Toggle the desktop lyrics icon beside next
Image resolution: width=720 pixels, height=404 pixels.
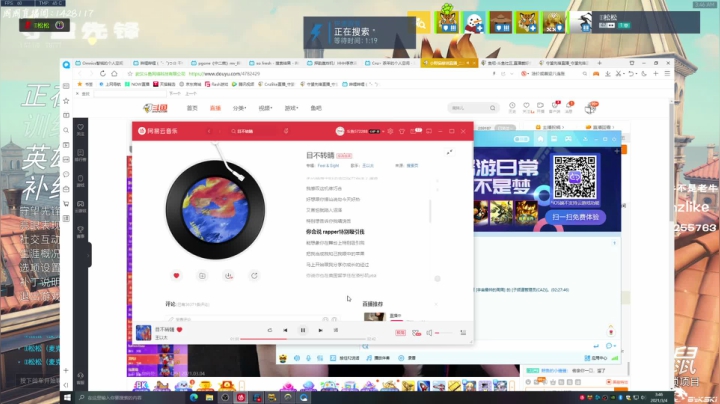pyautogui.click(x=336, y=330)
